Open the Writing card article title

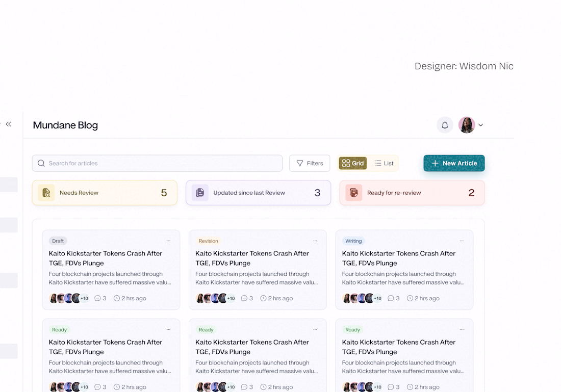(x=399, y=258)
